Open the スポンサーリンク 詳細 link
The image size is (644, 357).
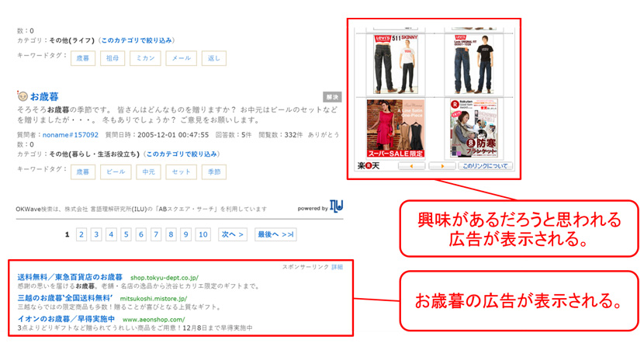click(338, 267)
